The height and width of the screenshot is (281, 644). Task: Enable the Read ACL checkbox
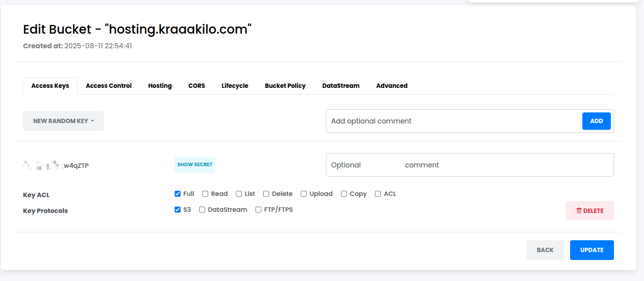pos(205,194)
